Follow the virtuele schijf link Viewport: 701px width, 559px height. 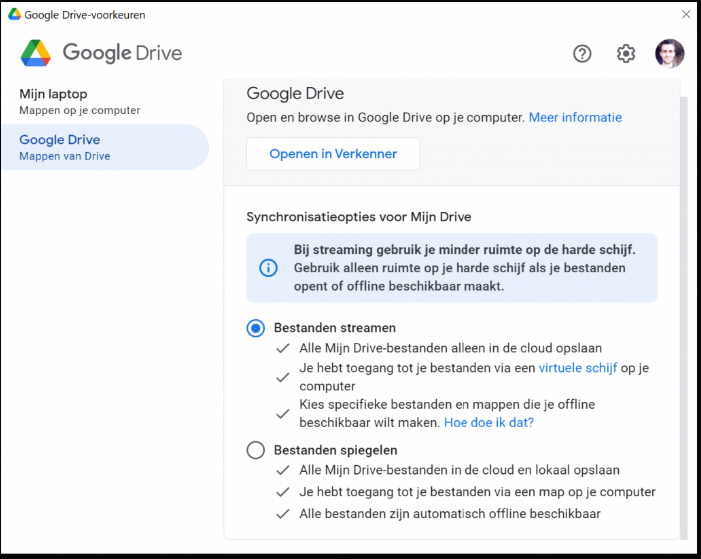[579, 368]
